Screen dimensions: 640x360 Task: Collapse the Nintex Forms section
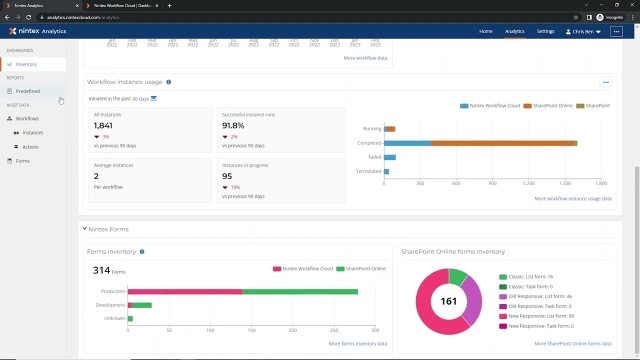(x=84, y=229)
